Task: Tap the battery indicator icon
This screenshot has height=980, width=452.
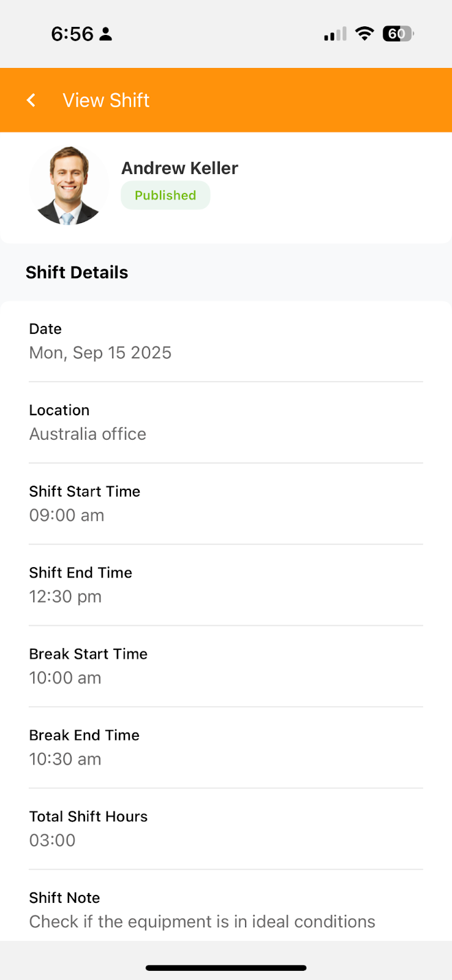Action: 398,34
